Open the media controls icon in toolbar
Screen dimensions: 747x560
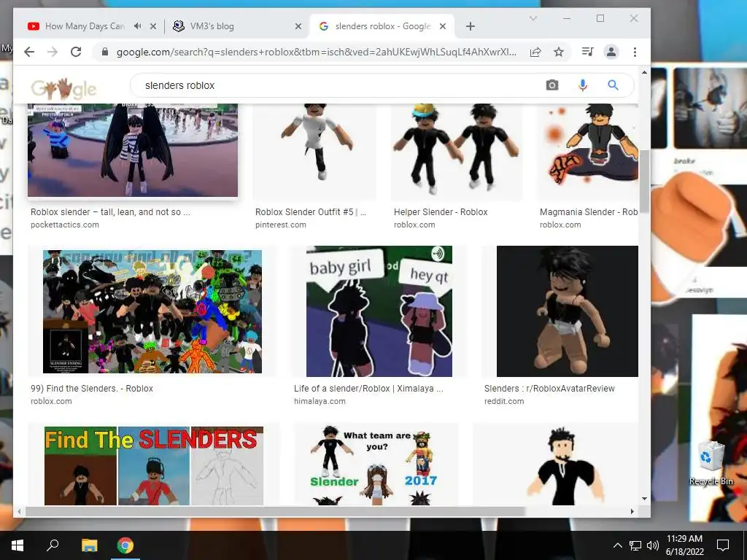[587, 52]
